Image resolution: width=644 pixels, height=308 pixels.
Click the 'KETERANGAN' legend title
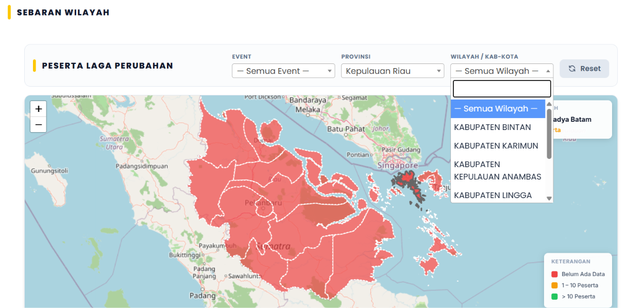(571, 262)
